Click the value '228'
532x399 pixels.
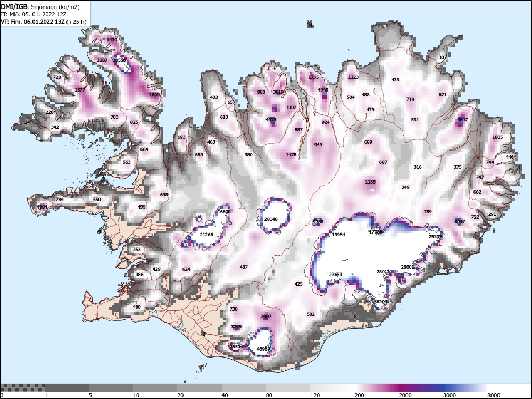[x=49, y=112]
